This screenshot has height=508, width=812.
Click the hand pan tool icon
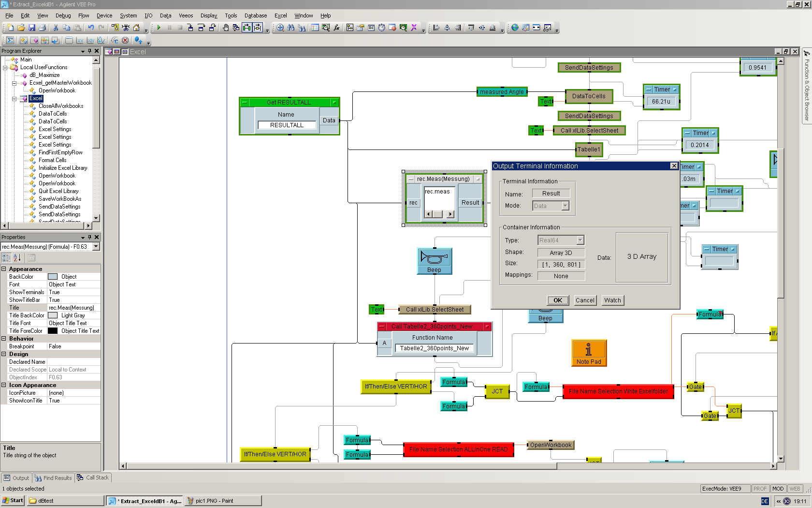pyautogui.click(x=226, y=28)
